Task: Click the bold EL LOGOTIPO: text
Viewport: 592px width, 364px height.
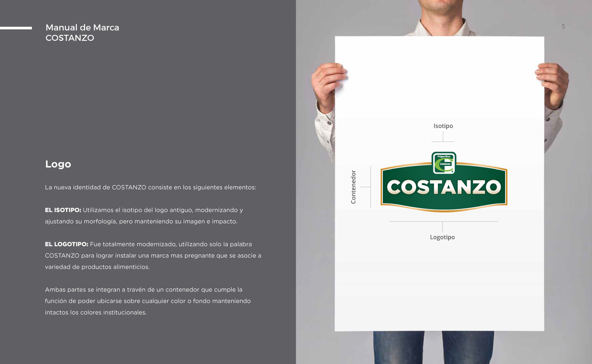Action: click(x=67, y=244)
